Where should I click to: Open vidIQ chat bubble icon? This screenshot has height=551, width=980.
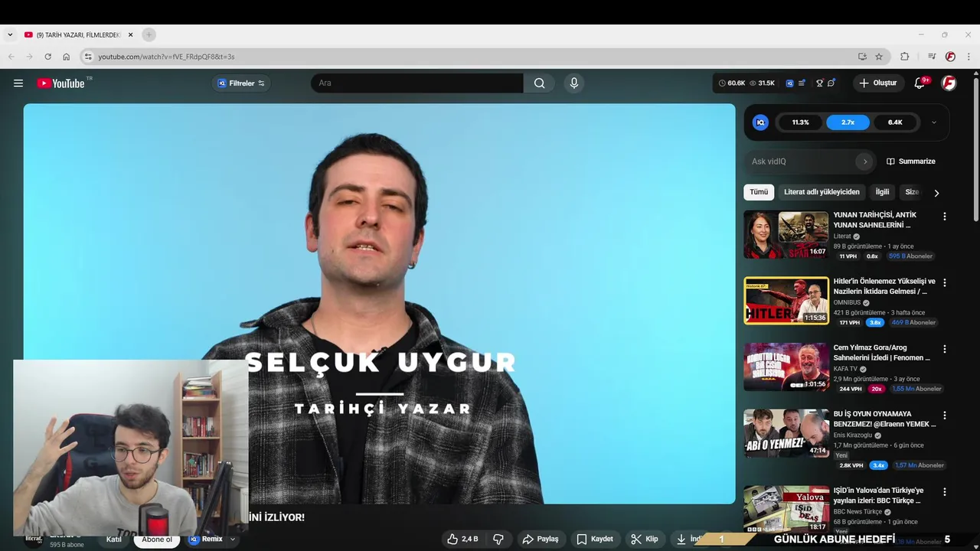click(x=831, y=83)
